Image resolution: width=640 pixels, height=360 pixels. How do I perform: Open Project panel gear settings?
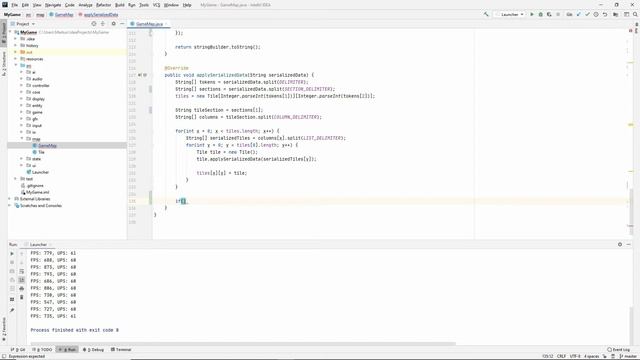[x=113, y=24]
